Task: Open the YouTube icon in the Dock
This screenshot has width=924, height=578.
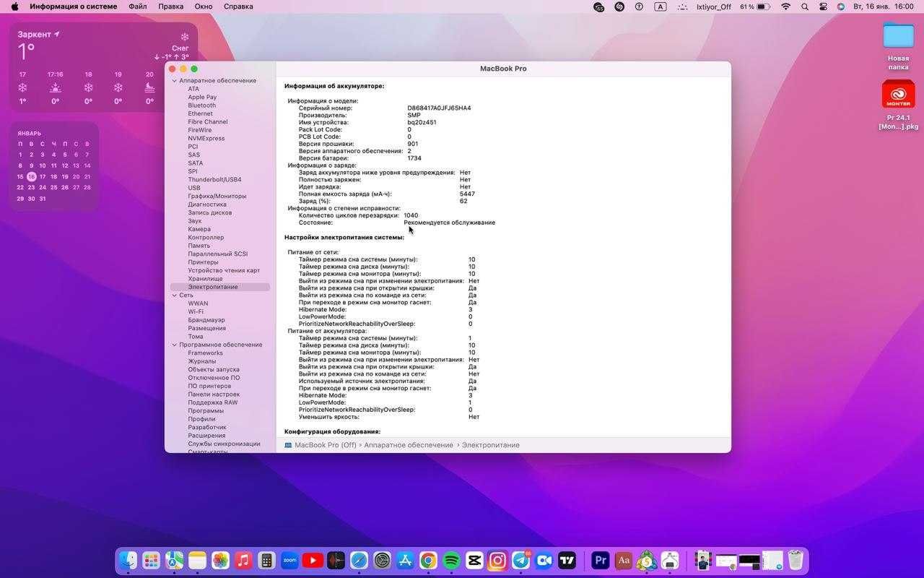Action: tap(313, 560)
